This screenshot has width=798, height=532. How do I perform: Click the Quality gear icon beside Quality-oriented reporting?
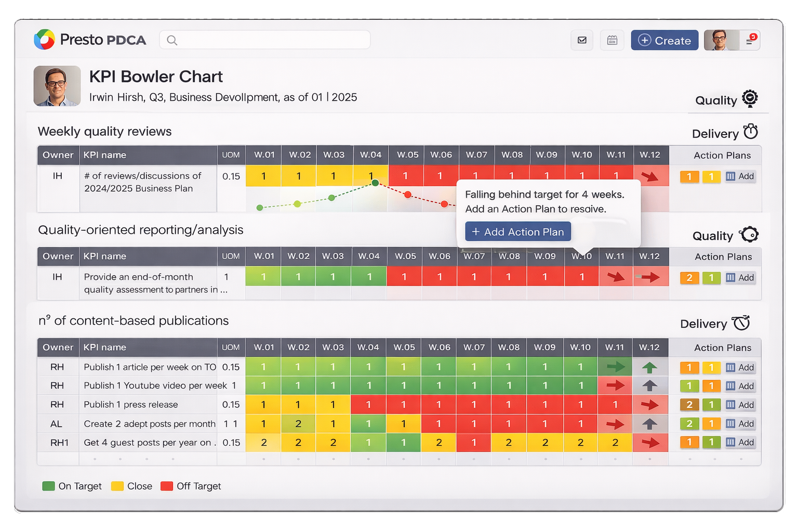pos(749,235)
